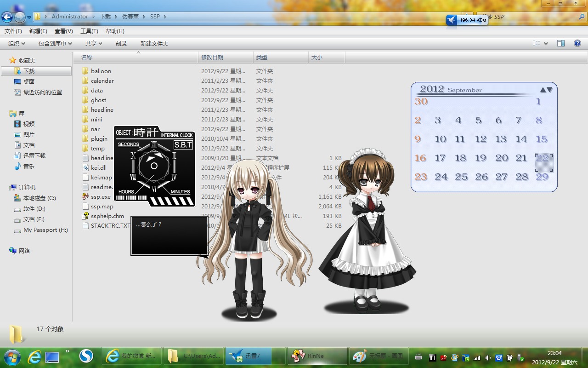Expand the 包含到库中 dropdown
The width and height of the screenshot is (588, 368).
pos(55,44)
